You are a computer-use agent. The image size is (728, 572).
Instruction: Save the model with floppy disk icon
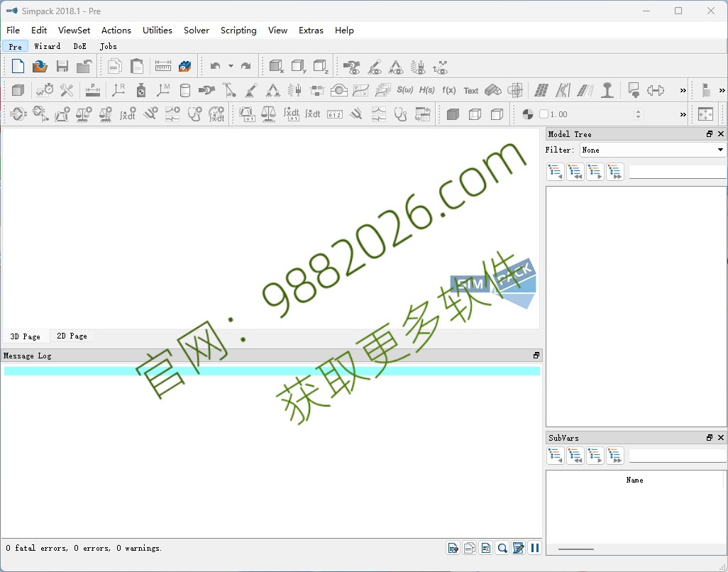(x=62, y=67)
